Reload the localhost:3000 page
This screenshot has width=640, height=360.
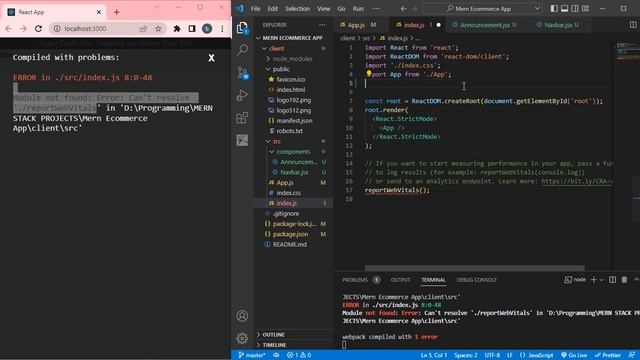[x=38, y=29]
